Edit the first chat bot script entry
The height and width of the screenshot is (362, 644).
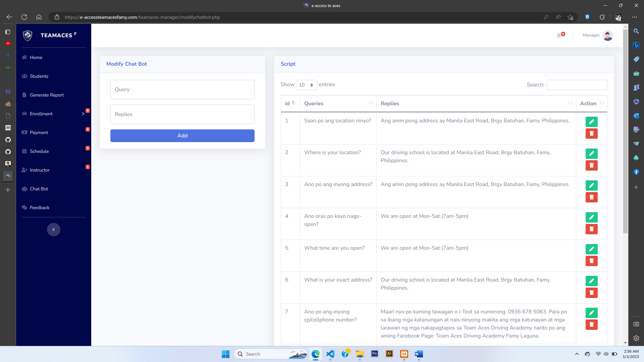[591, 122]
